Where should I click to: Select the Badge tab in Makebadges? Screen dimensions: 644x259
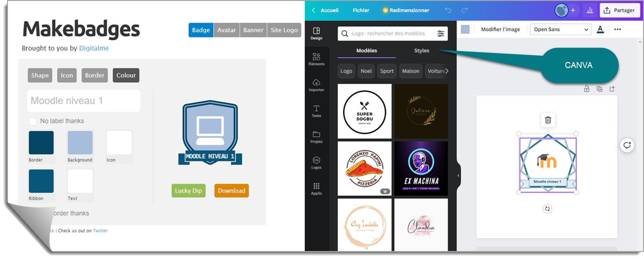point(201,30)
